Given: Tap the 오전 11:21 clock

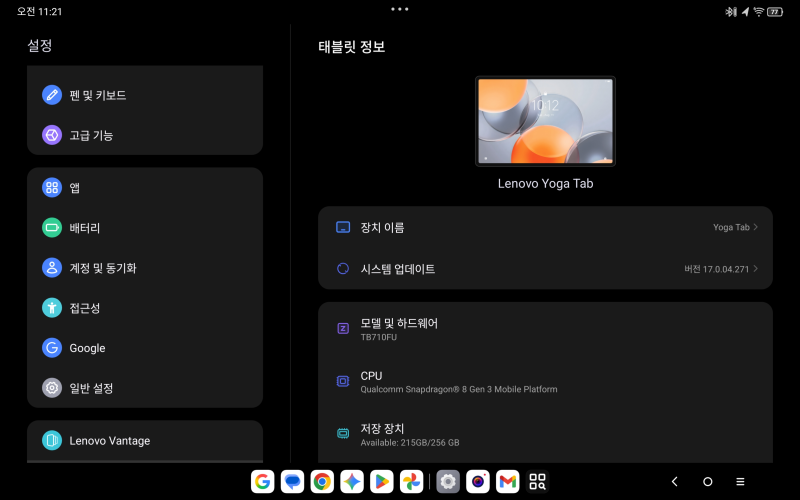Looking at the screenshot, I should (39, 11).
